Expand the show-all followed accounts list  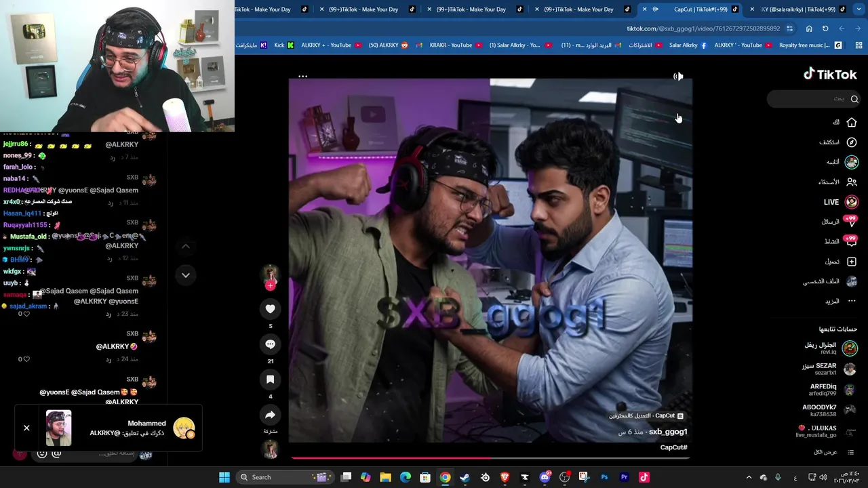(835, 452)
